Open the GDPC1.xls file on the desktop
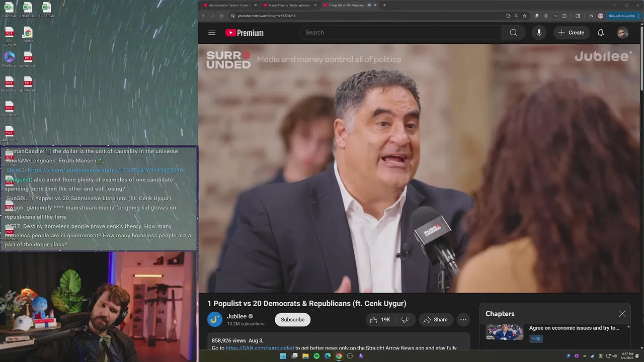The image size is (644, 362). pyautogui.click(x=9, y=10)
